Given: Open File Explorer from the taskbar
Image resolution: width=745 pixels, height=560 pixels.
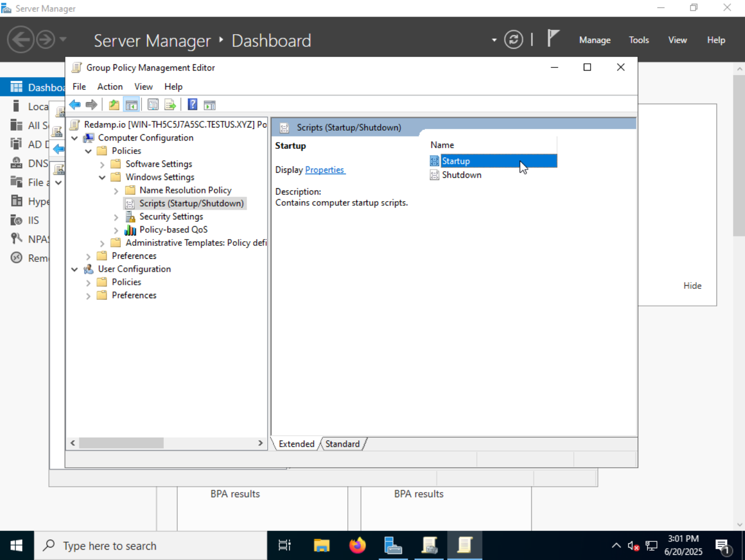Looking at the screenshot, I should click(321, 545).
